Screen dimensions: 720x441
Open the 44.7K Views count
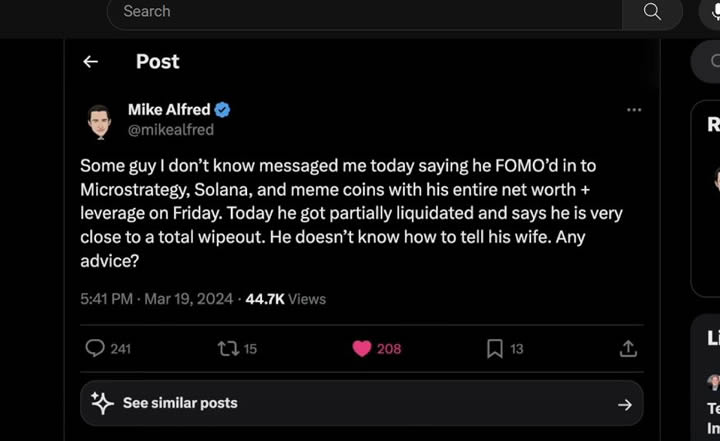click(285, 299)
